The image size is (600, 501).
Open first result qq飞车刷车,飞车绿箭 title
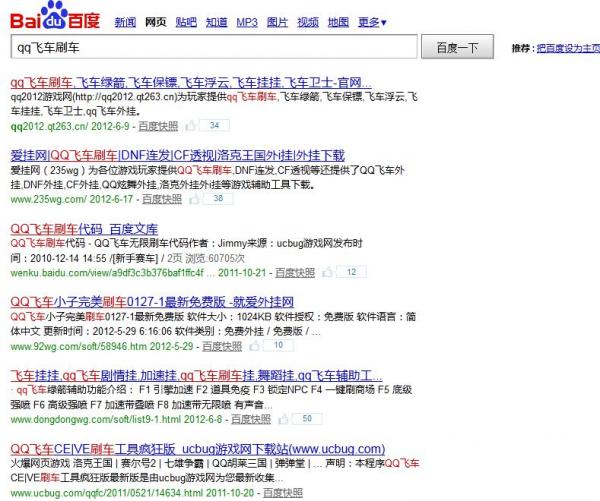(x=191, y=82)
